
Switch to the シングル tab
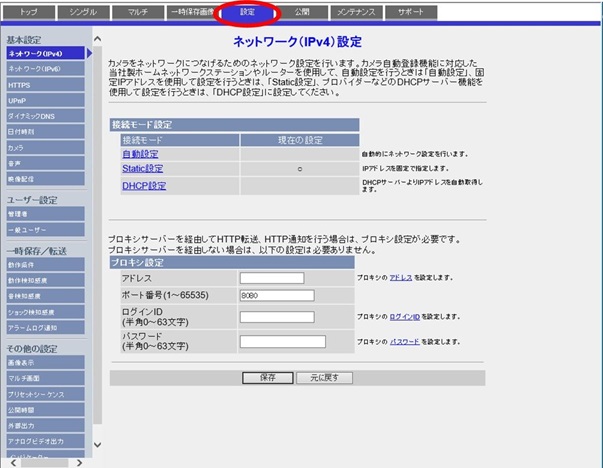click(x=83, y=12)
